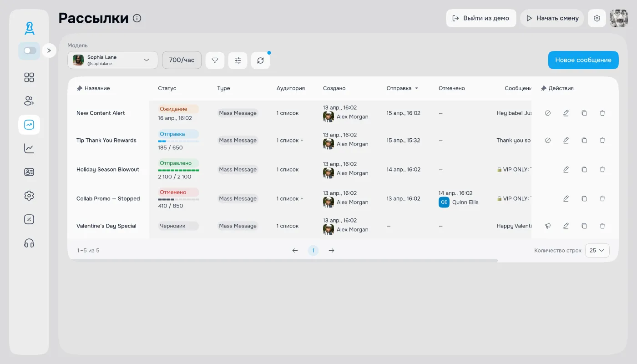Image resolution: width=637 pixels, height=364 pixels.
Task: Open column settings sliders icon
Action: click(238, 60)
